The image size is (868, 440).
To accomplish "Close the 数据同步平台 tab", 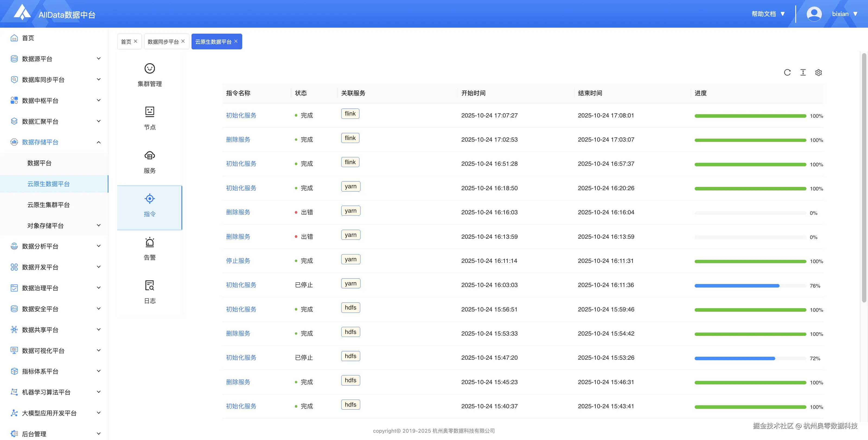I will pos(183,41).
